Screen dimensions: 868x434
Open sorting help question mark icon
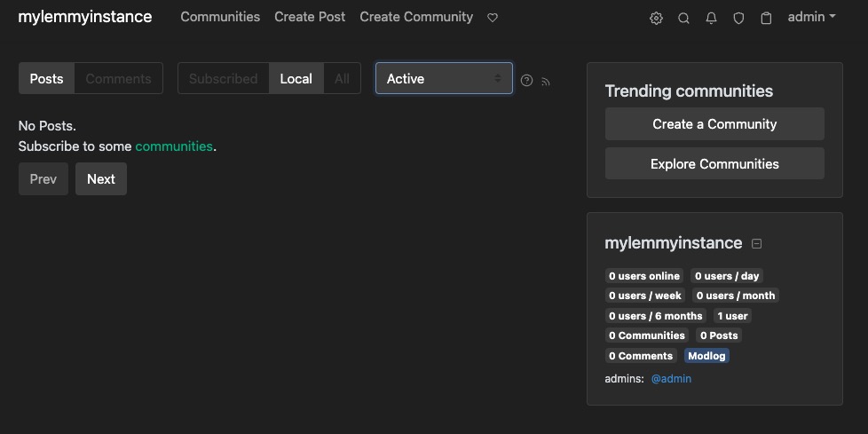pyautogui.click(x=526, y=81)
